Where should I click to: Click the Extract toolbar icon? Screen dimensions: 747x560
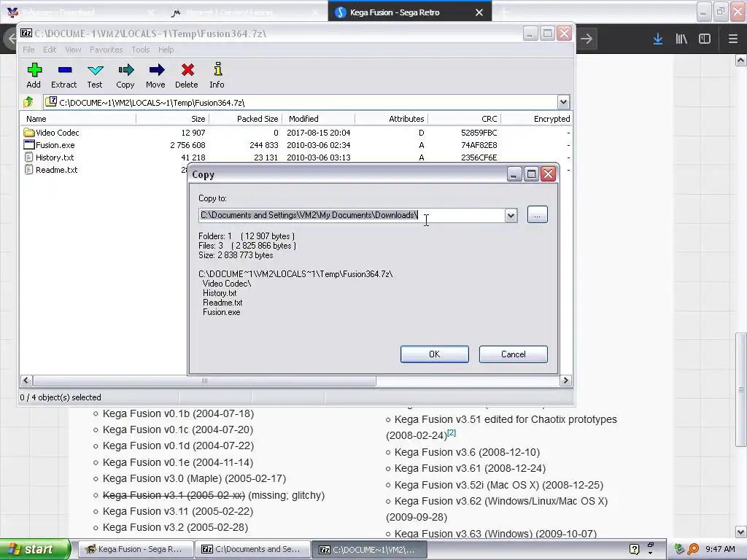click(64, 71)
